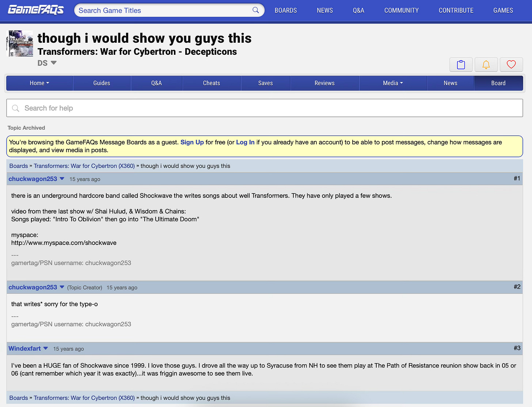
Task: Click the GameFAQs logo
Action: pos(36,10)
